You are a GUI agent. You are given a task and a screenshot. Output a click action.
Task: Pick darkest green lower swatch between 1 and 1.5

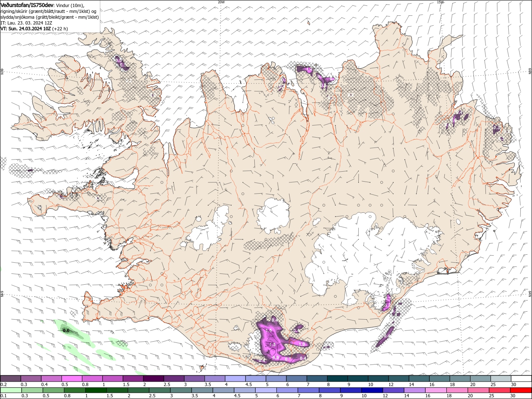96,390
